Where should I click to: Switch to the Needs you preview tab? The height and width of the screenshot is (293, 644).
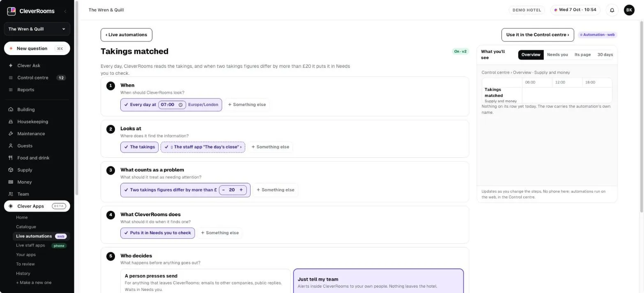click(x=557, y=55)
